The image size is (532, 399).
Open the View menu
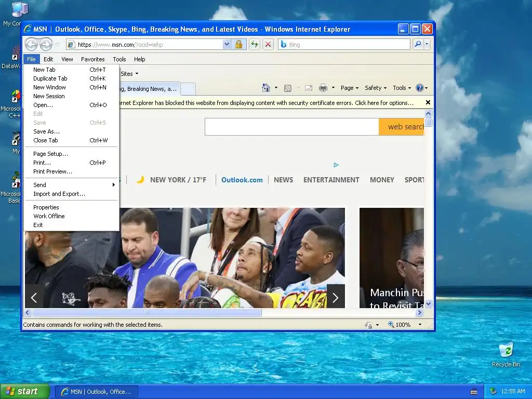67,59
